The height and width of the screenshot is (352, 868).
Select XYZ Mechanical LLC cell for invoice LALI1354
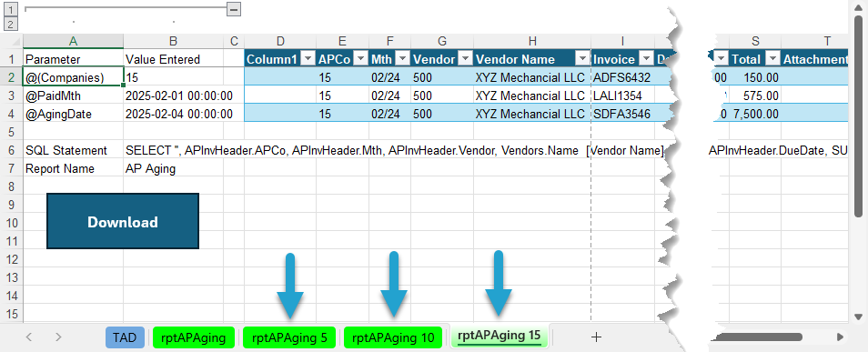click(532, 96)
